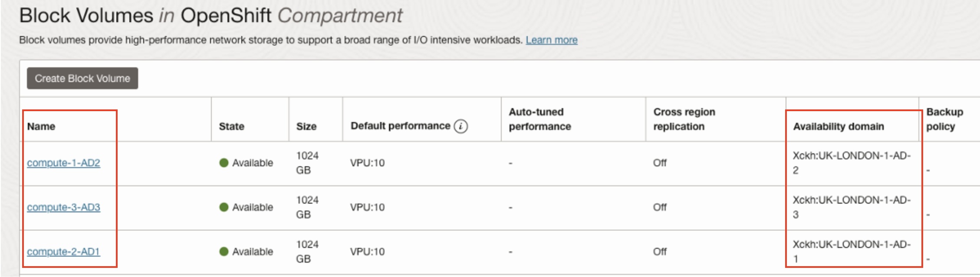Click the Off replication value for compute-3-AD3
The width and height of the screenshot is (980, 277).
(x=660, y=207)
